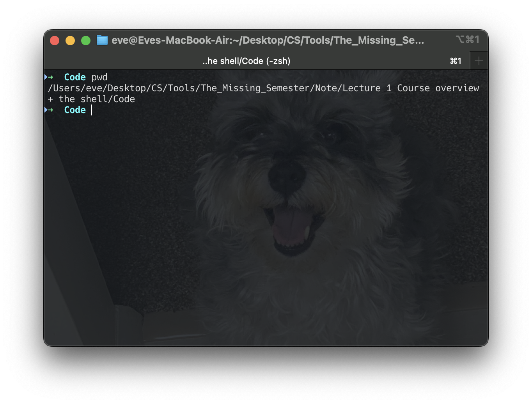Minimize the window with the yellow button
This screenshot has height=404, width=532.
(70, 40)
